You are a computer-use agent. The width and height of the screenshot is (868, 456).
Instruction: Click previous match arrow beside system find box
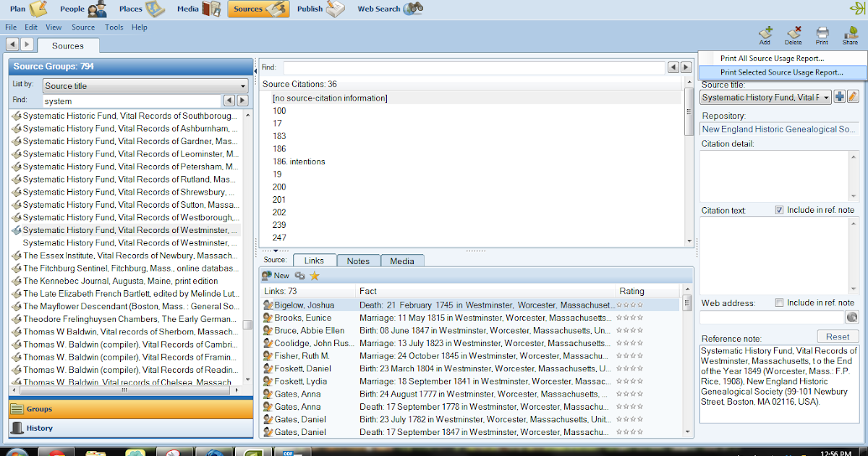(229, 101)
